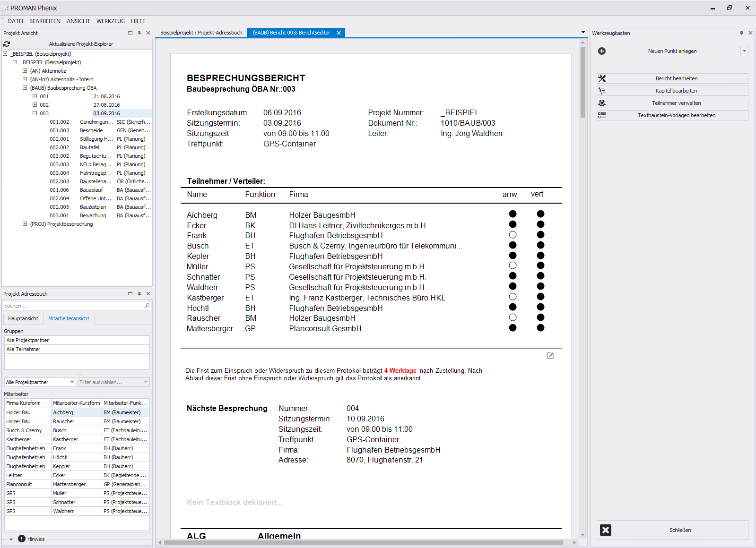Open the WERKZEUG menu
The image size is (756, 548).
point(111,21)
